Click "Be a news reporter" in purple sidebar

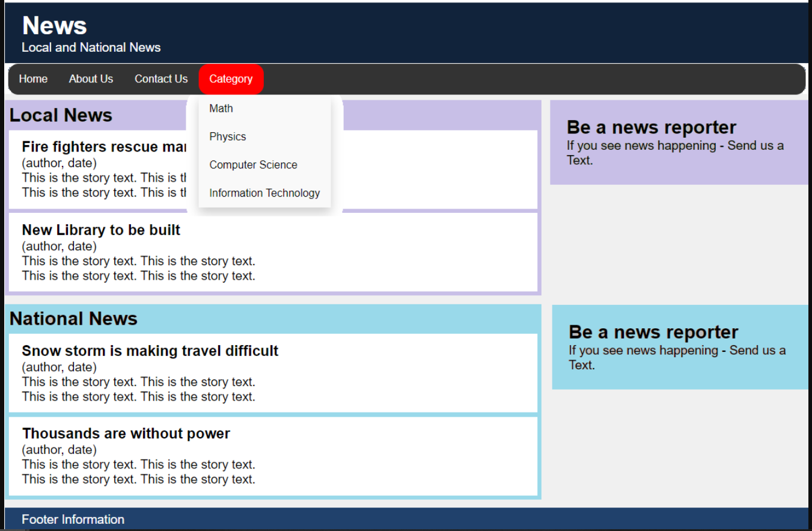[652, 127]
